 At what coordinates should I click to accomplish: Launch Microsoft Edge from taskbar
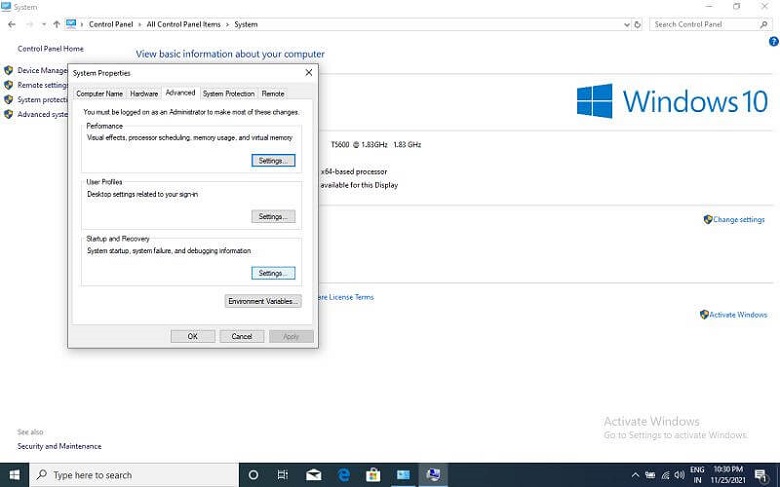tap(343, 475)
